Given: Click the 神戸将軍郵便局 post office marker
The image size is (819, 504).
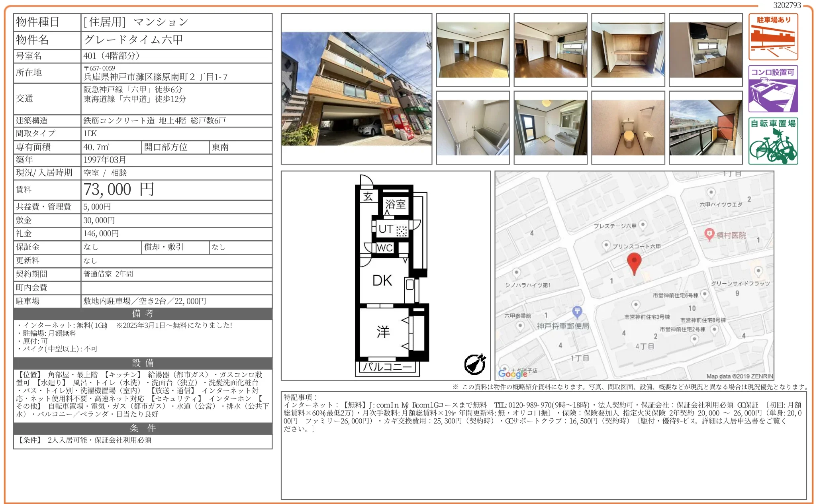Looking at the screenshot, I should [x=577, y=311].
